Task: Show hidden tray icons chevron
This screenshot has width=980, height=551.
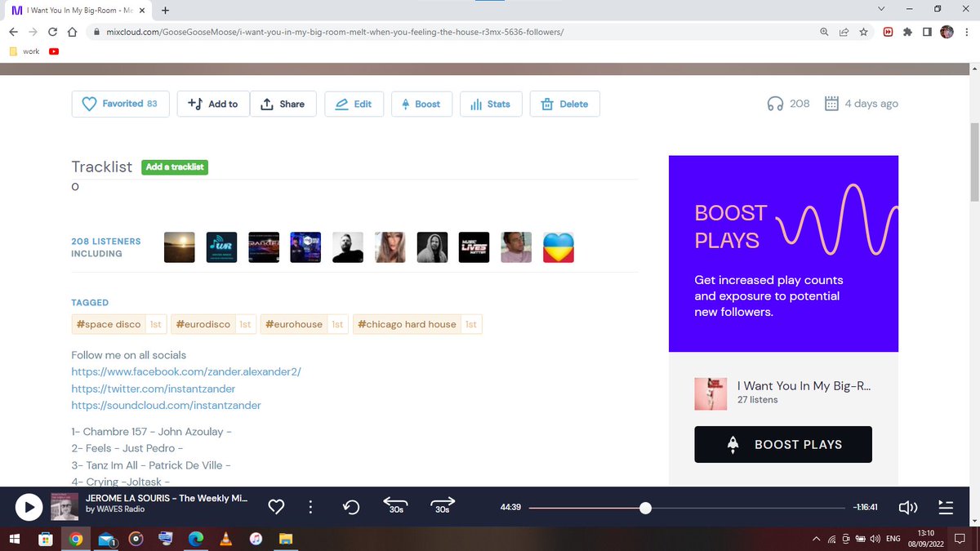Action: [817, 539]
